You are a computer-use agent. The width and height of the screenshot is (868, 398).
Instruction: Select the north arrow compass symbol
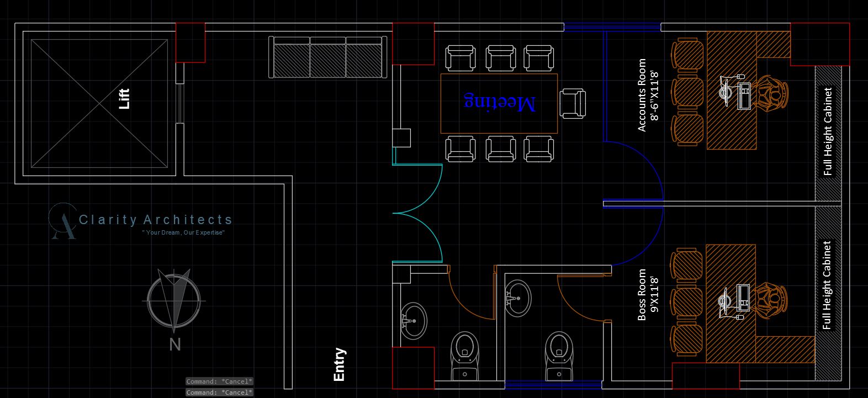click(x=174, y=301)
